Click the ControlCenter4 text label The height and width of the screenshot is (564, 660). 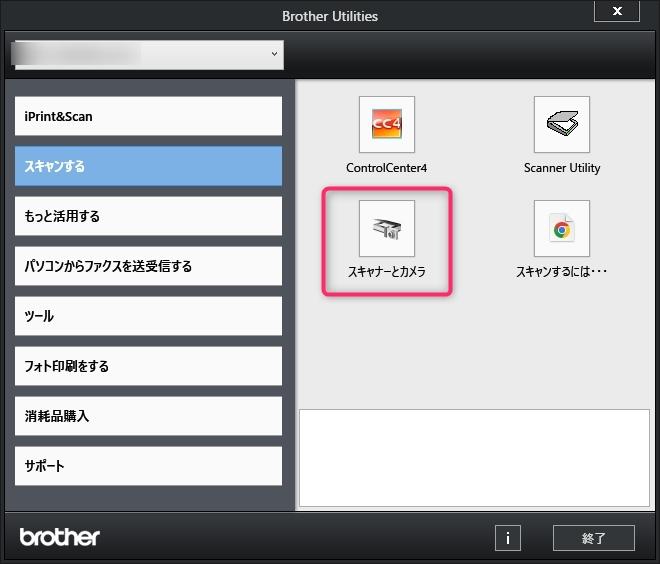pos(386,168)
